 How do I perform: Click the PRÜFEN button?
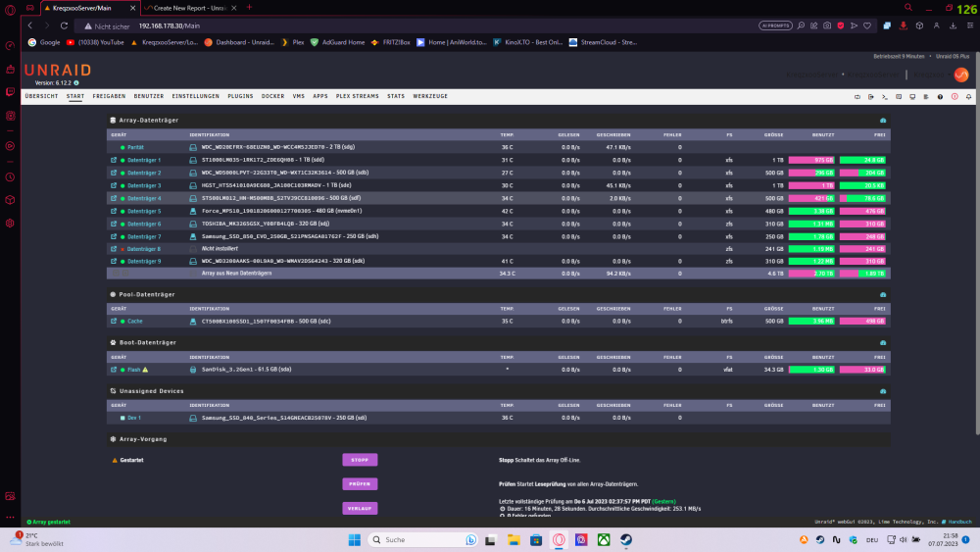click(360, 484)
